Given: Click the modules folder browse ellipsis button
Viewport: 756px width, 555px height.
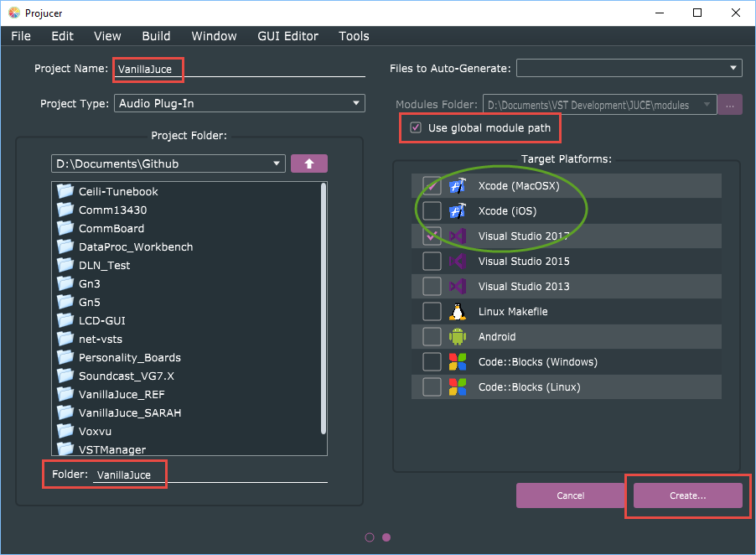Looking at the screenshot, I should pos(730,105).
